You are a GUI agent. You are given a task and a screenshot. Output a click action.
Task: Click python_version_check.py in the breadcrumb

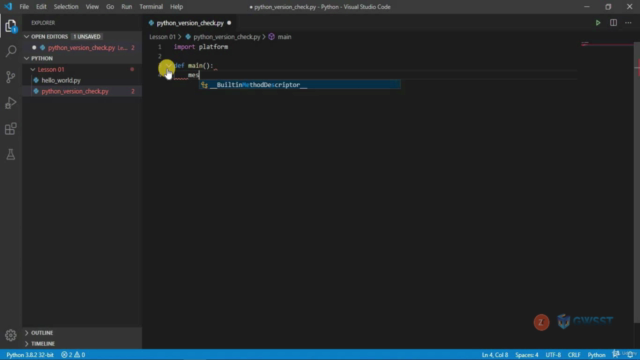point(227,37)
